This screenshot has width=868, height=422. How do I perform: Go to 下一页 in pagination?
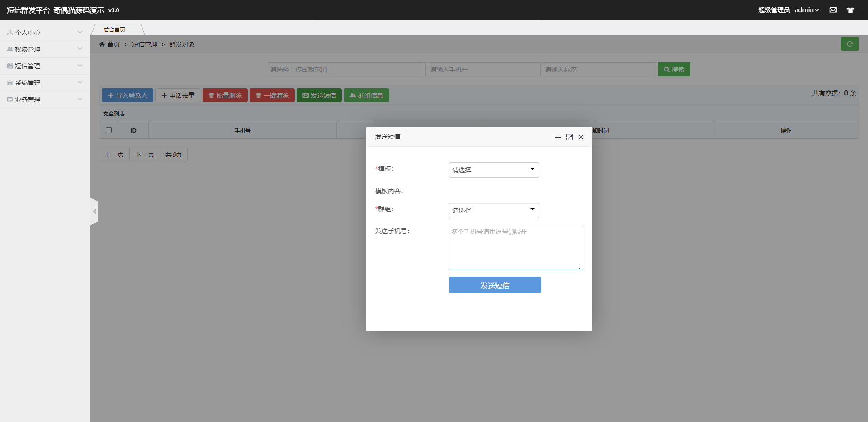tap(145, 155)
